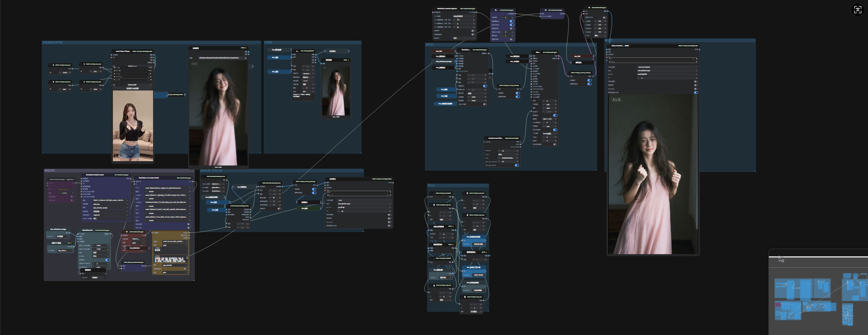Open the model dropdown in WanVideo Model Loader
Viewport: 868px width, 335px height.
coord(108,200)
